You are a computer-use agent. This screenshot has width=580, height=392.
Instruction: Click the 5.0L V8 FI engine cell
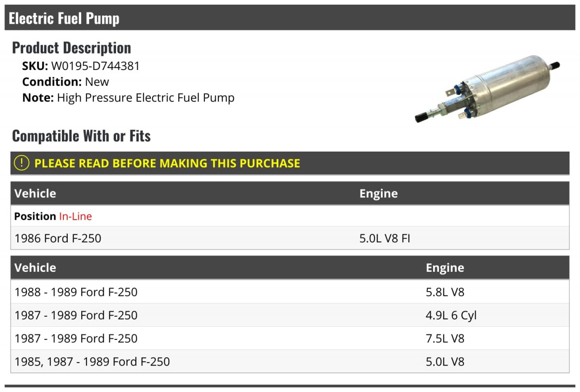pos(385,238)
